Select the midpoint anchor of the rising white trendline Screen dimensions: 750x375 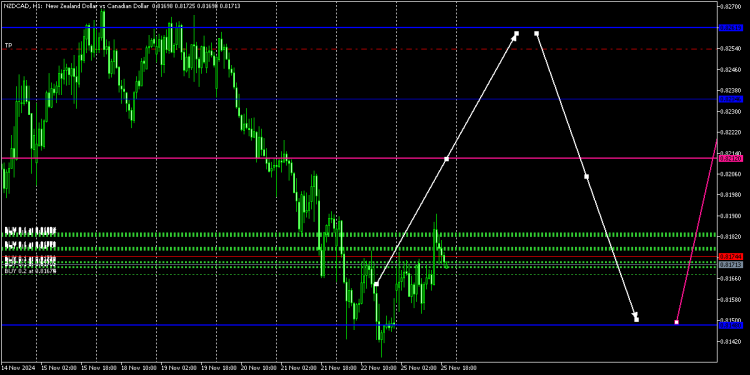click(x=446, y=159)
